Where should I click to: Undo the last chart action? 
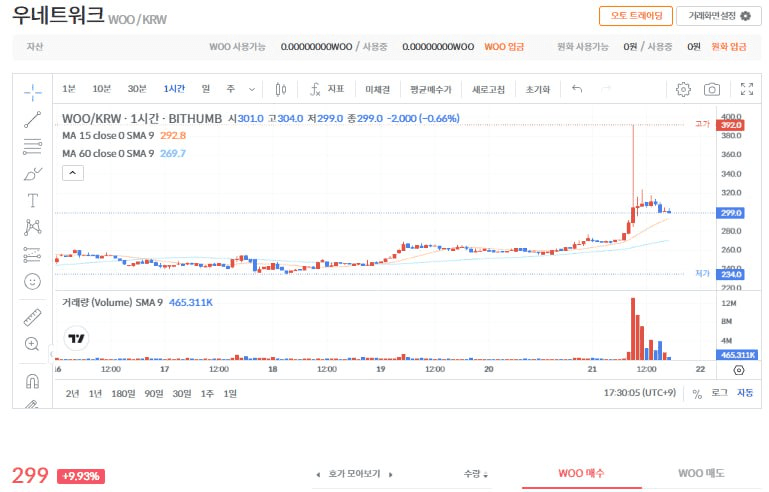coord(577,89)
